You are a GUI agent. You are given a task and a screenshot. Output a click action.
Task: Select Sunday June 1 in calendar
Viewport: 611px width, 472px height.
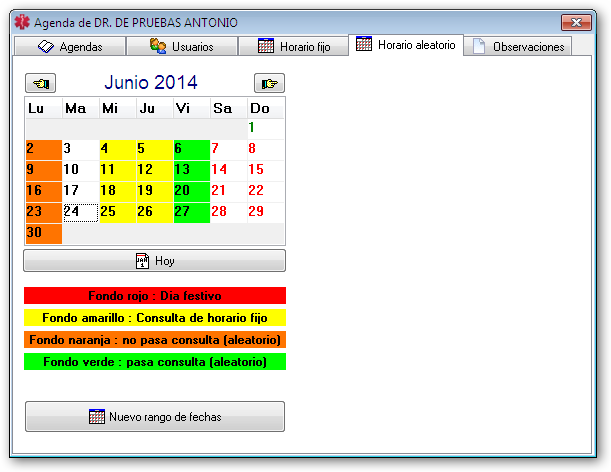[266, 128]
